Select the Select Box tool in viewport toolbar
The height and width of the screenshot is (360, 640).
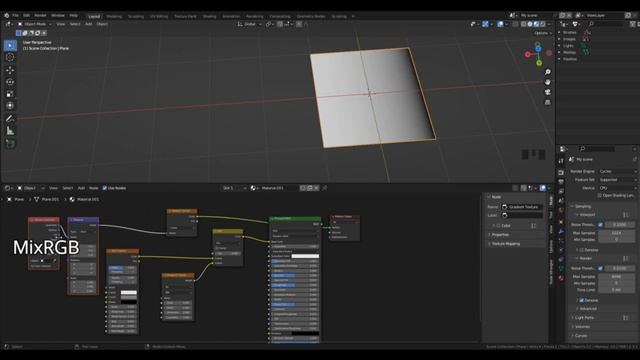click(x=10, y=45)
